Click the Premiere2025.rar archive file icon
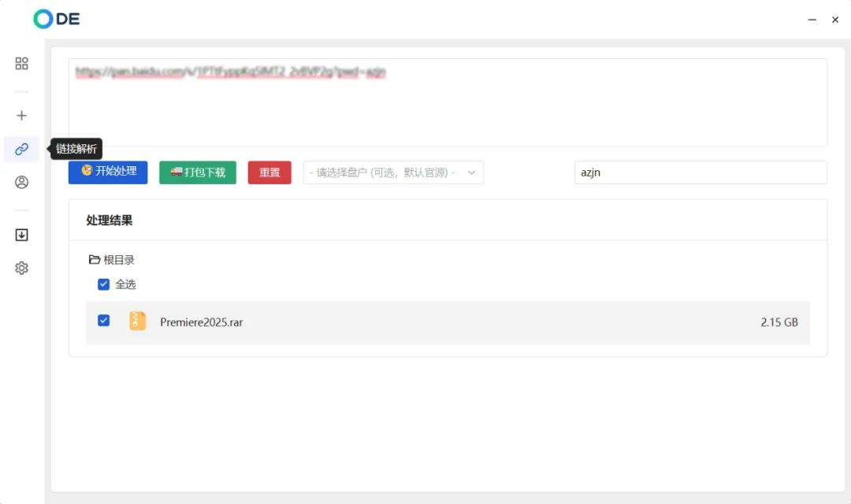The image size is (851, 504). pos(138,321)
